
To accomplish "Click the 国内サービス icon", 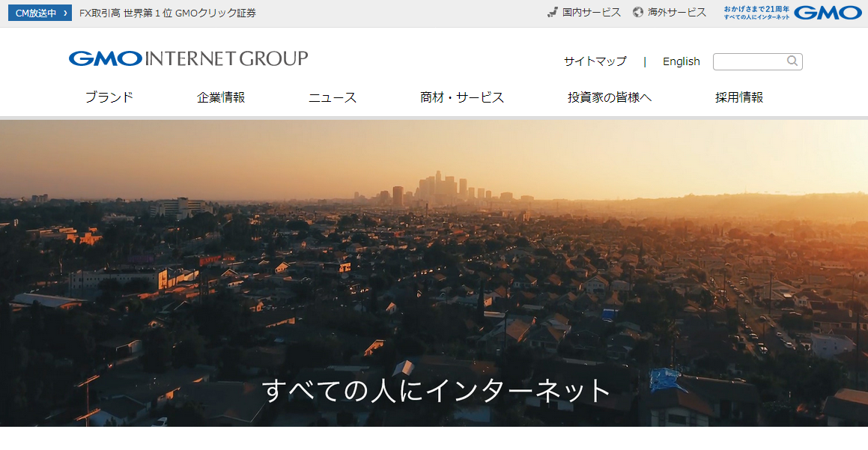I will point(552,12).
